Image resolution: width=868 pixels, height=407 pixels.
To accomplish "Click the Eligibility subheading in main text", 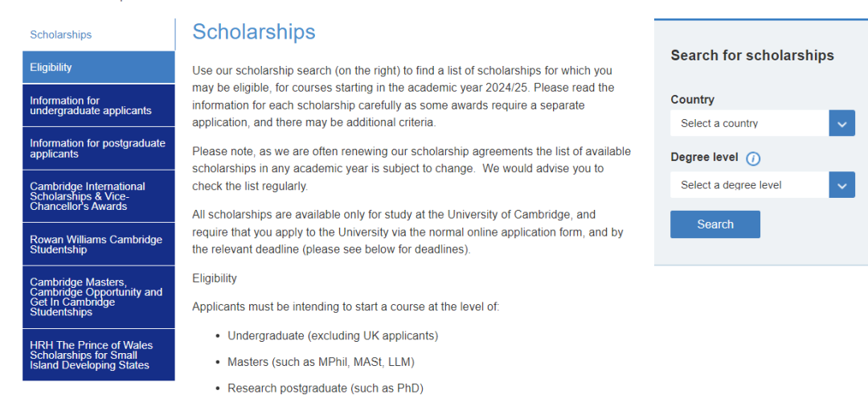I will click(x=215, y=278).
